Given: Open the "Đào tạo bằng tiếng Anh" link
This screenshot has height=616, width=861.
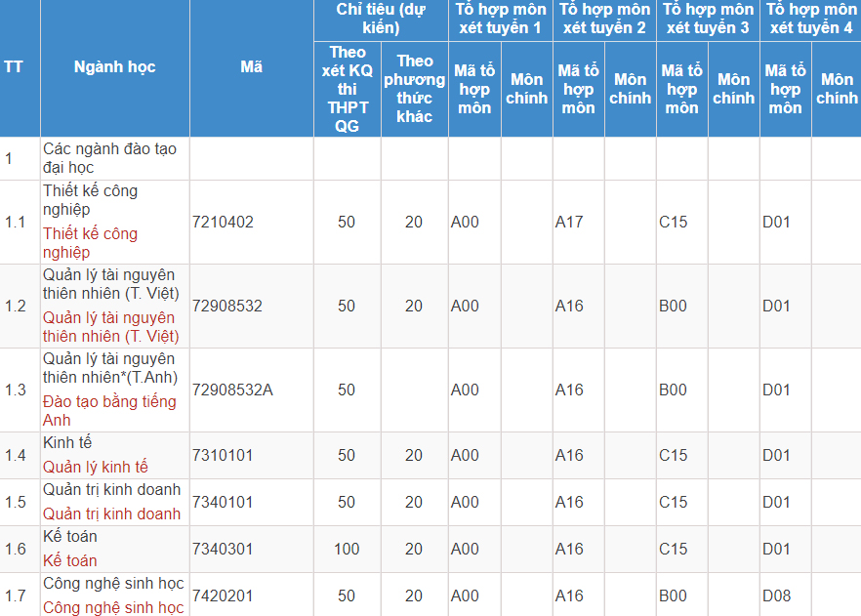Looking at the screenshot, I should [x=108, y=411].
